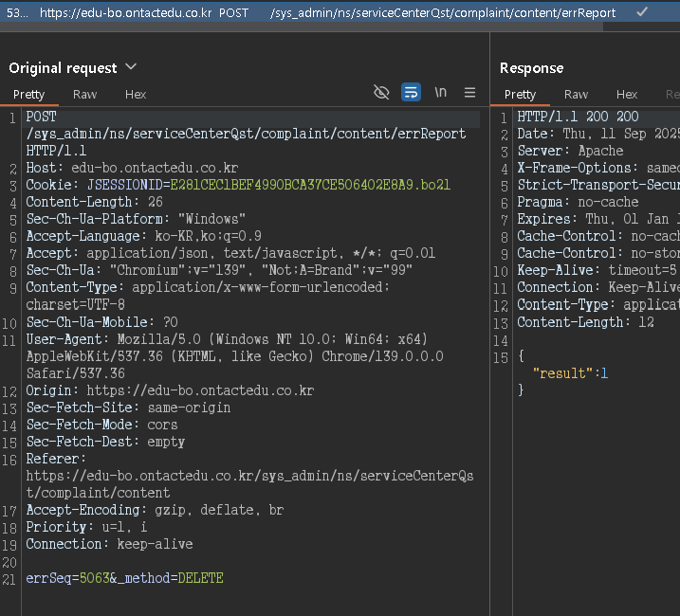Select the response Pretty tab
The height and width of the screenshot is (616, 680).
pyautogui.click(x=520, y=94)
